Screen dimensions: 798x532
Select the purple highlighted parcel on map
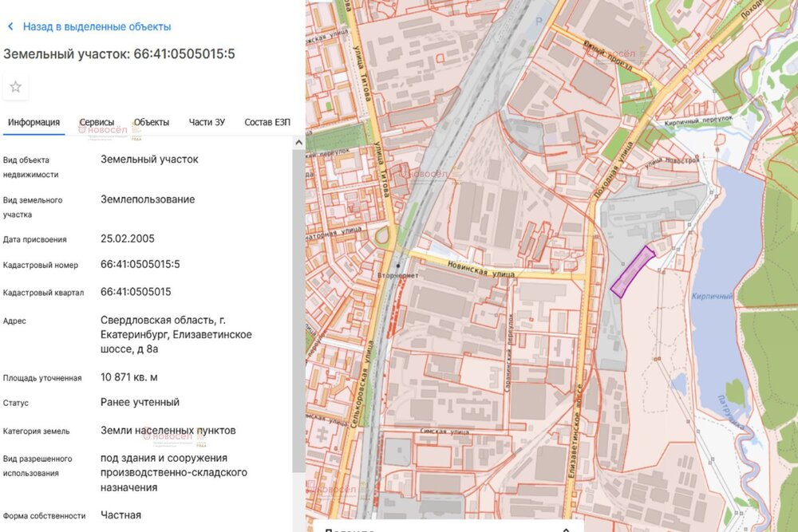pos(632,271)
